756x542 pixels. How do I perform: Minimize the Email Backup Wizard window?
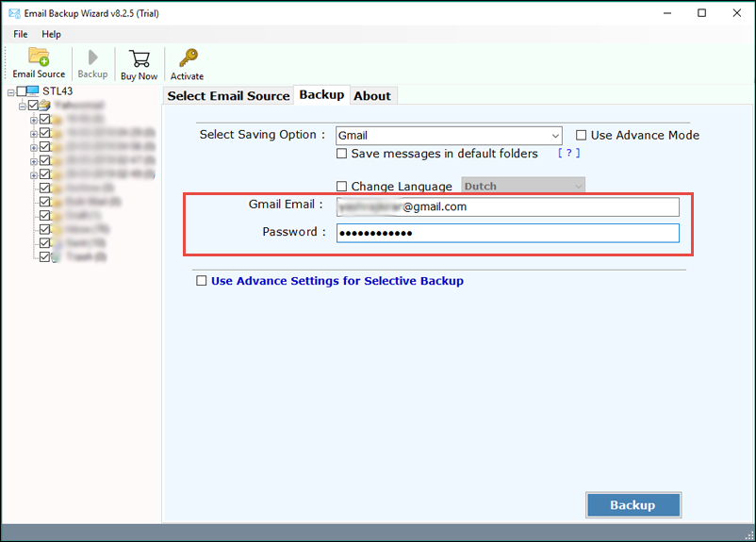click(x=667, y=13)
